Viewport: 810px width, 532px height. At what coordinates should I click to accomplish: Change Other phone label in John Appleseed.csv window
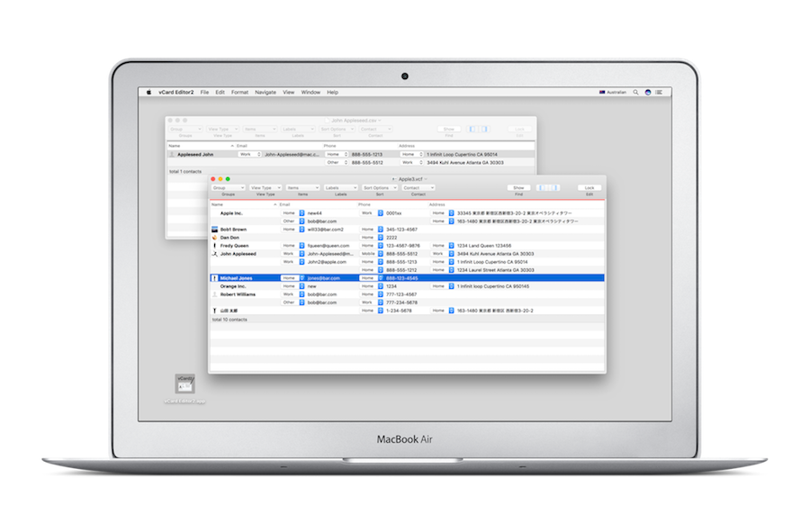click(x=337, y=163)
